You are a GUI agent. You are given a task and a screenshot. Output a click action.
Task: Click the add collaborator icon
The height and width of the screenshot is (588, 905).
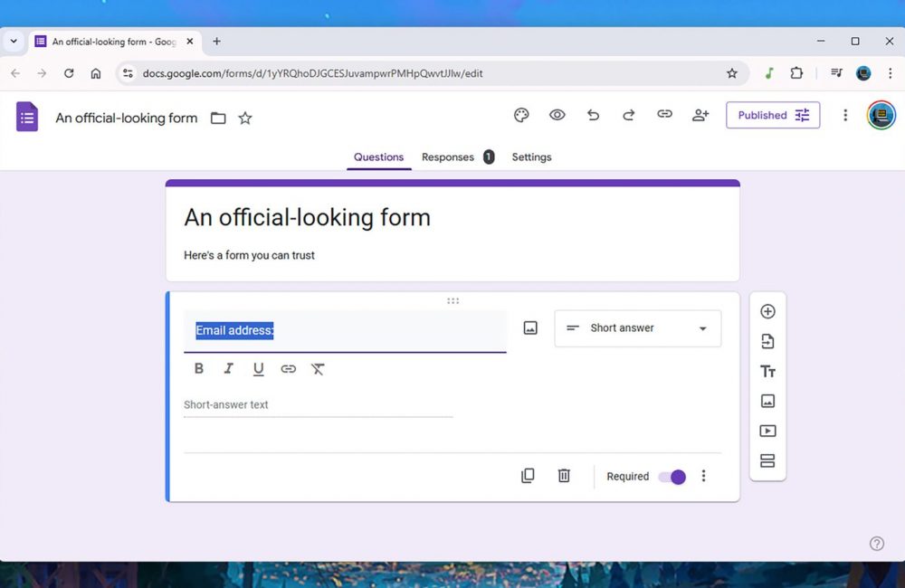pos(700,115)
